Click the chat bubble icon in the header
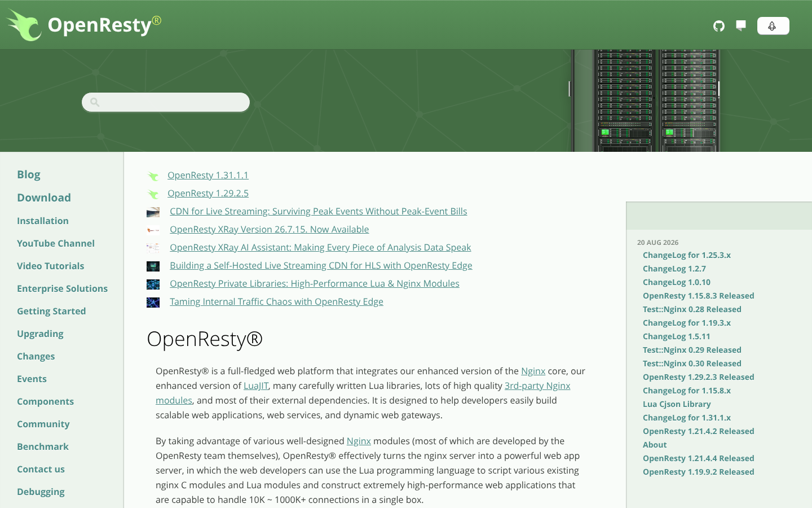812x508 pixels. (x=741, y=25)
